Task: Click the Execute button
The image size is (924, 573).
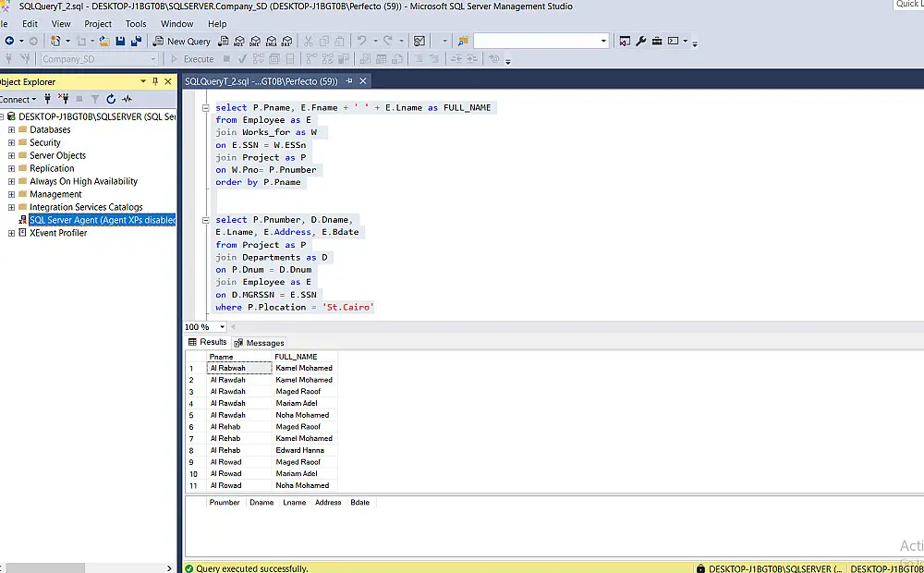Action: coord(192,59)
